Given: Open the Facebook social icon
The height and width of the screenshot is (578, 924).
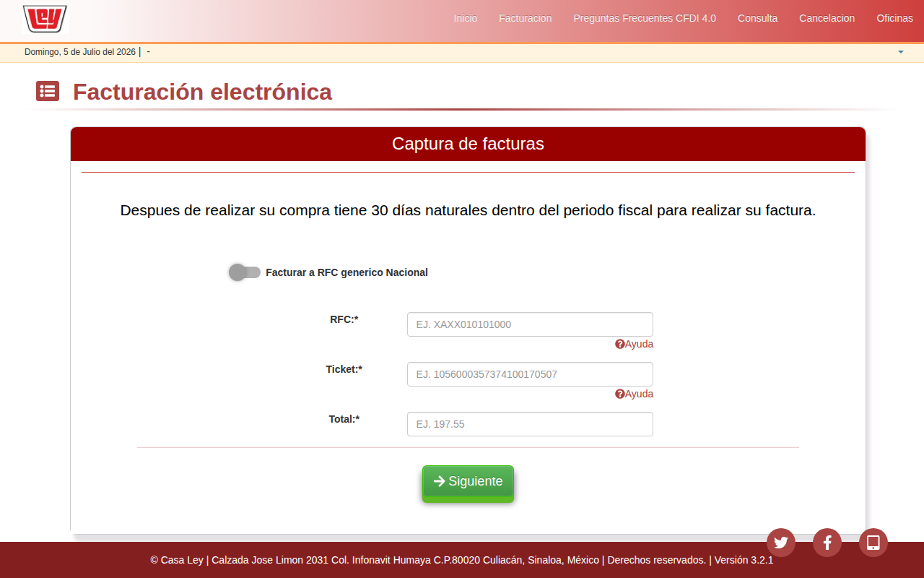Looking at the screenshot, I should coord(827,543).
